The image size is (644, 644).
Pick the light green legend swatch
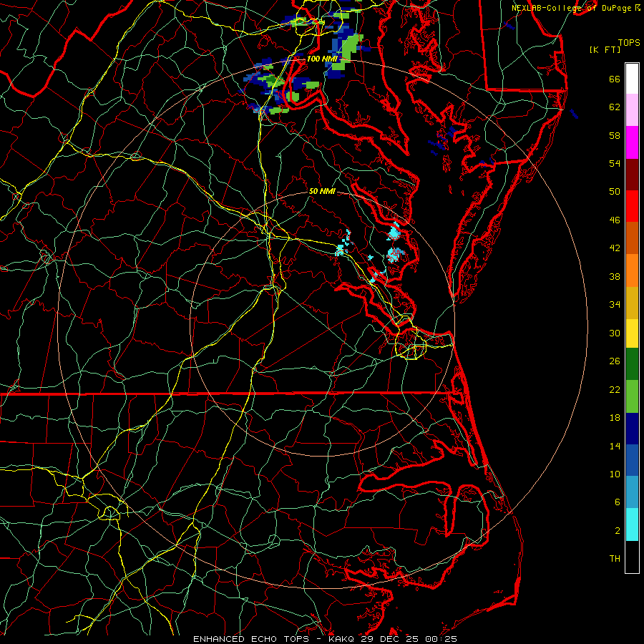pos(632,396)
